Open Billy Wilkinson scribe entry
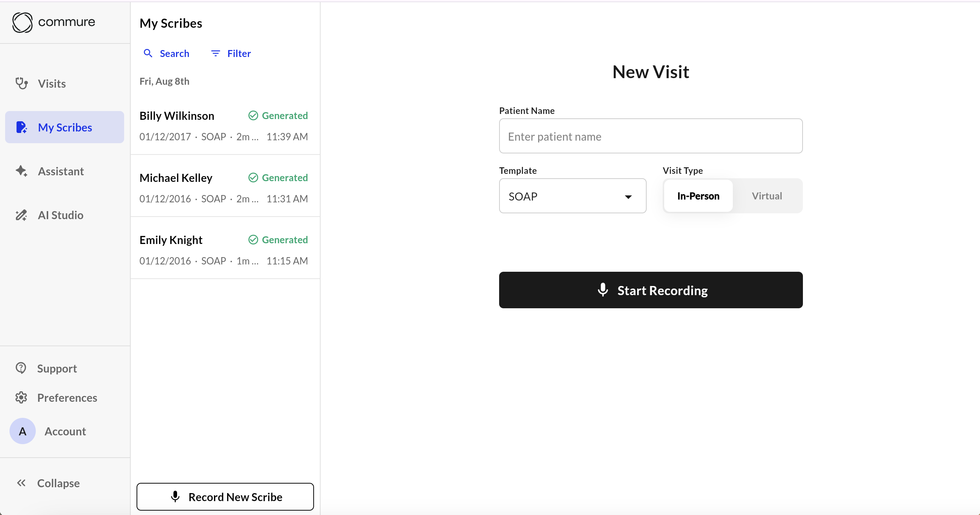This screenshot has height=515, width=980. click(225, 126)
